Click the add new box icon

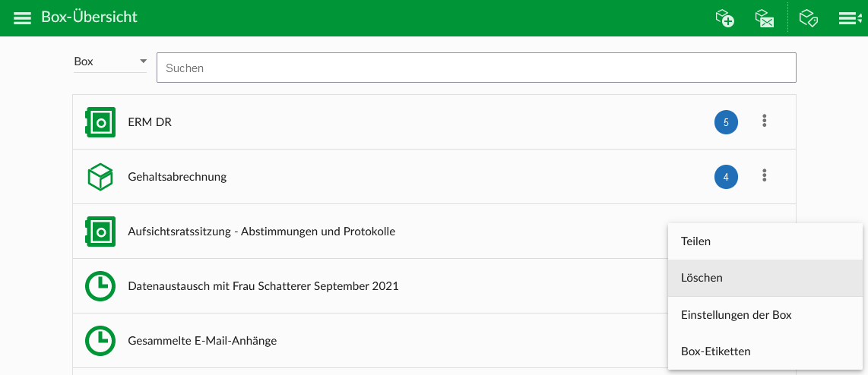pos(724,18)
